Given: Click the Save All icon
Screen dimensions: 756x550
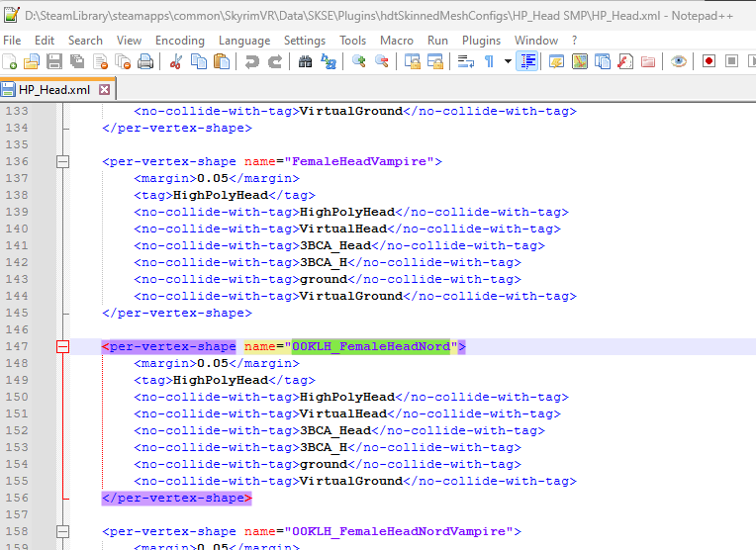Looking at the screenshot, I should tap(77, 61).
